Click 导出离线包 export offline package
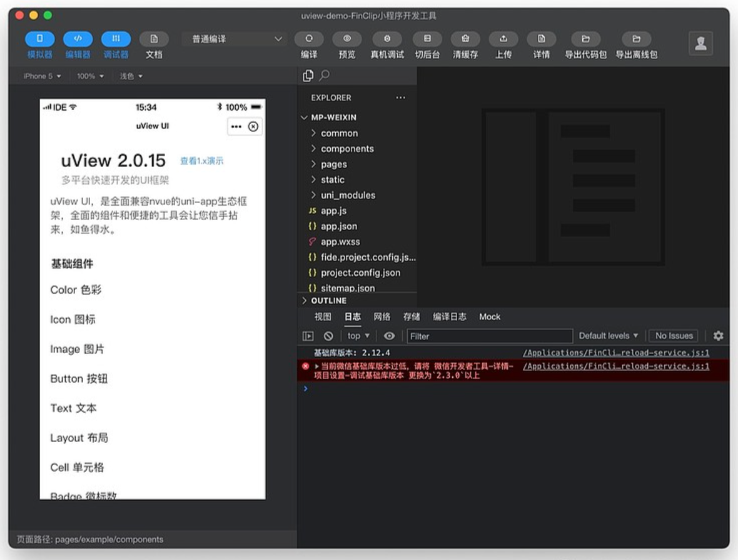Image resolution: width=738 pixels, height=560 pixels. point(636,39)
